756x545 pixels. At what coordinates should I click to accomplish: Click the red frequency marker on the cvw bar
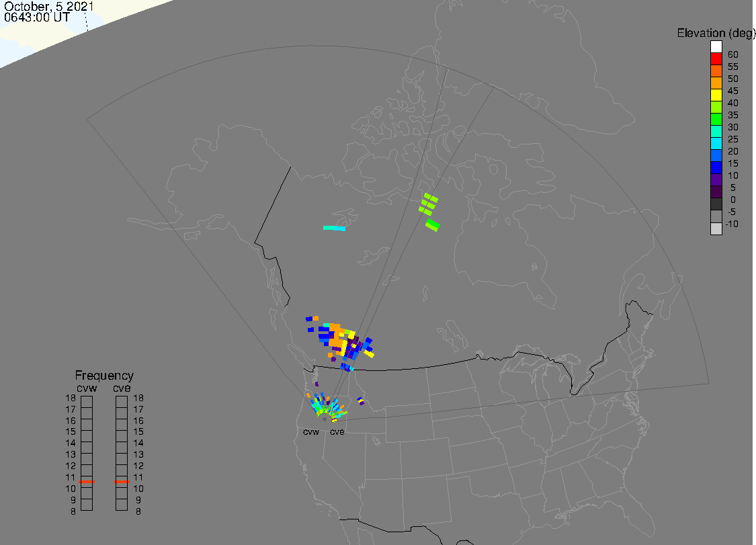87,481
